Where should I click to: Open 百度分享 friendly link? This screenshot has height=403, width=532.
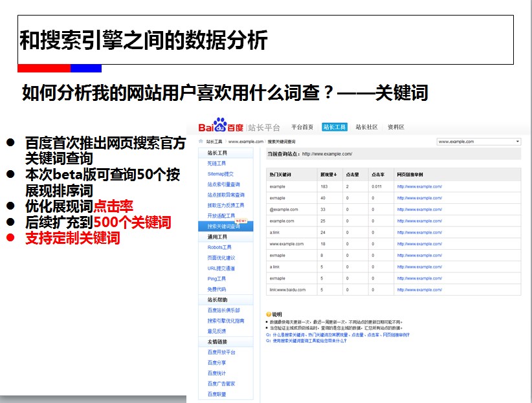[x=216, y=363]
